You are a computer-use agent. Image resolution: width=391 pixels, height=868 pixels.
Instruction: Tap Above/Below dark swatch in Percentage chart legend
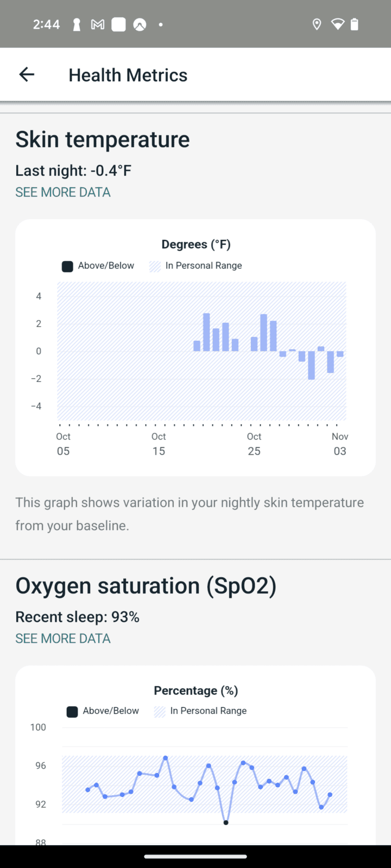(x=72, y=711)
